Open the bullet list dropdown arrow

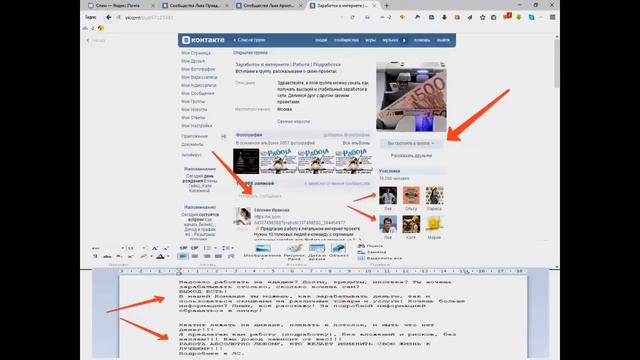(216, 248)
